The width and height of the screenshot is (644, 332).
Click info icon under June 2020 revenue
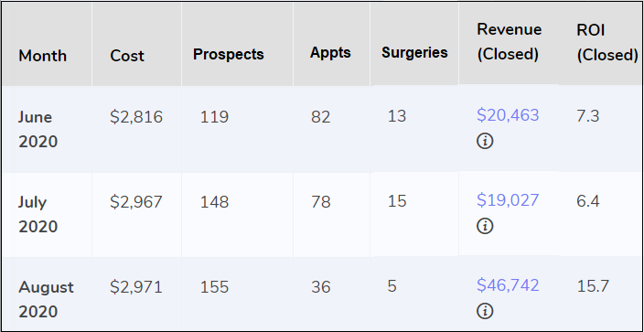tap(485, 142)
